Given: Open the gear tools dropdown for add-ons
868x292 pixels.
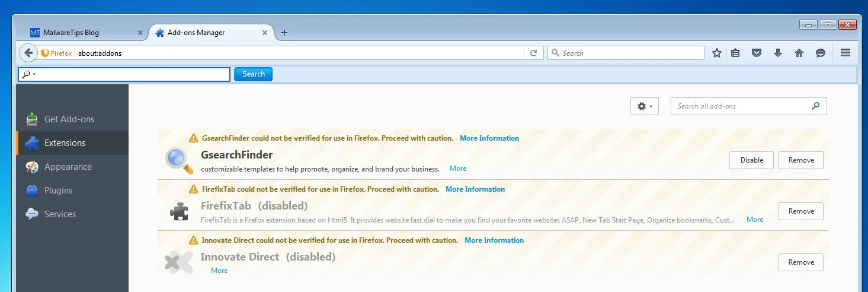Looking at the screenshot, I should (x=645, y=106).
